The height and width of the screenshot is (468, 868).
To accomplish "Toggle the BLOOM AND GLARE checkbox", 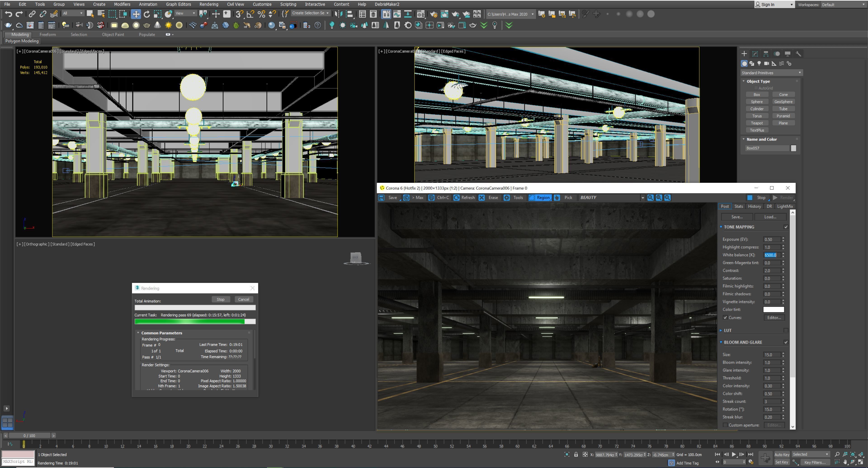I will (786, 342).
